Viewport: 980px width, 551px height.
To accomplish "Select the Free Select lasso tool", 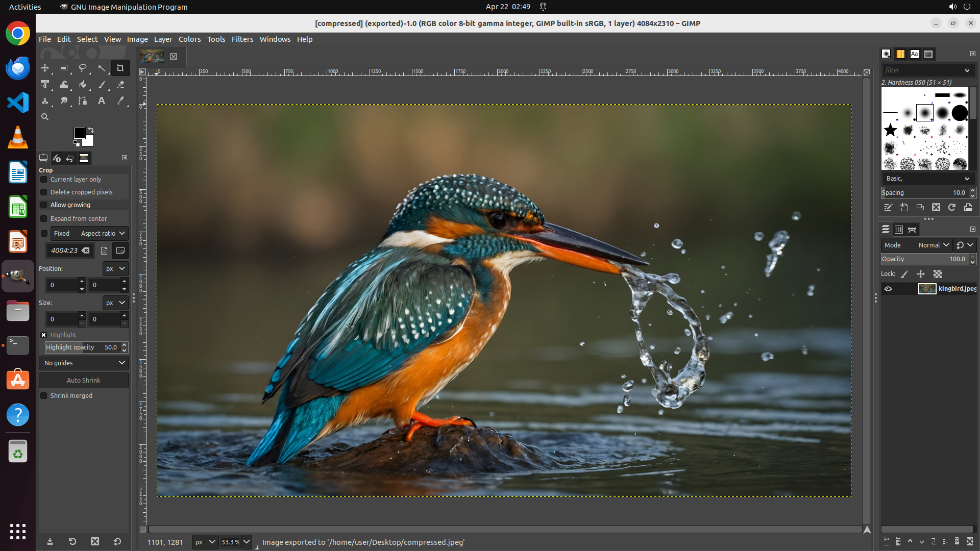I will pos(83,68).
